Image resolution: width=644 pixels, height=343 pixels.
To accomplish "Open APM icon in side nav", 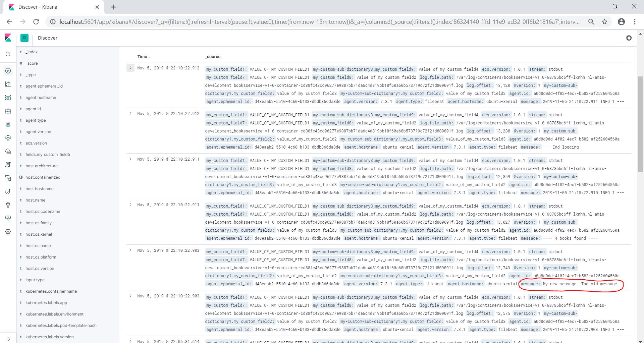I will pyautogui.click(x=8, y=178).
